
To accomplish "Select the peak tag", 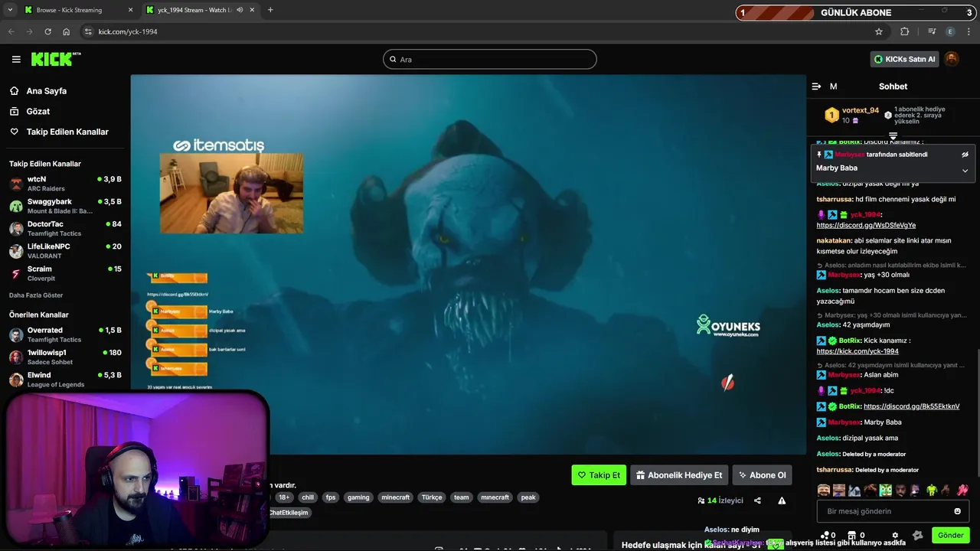I will 528,497.
